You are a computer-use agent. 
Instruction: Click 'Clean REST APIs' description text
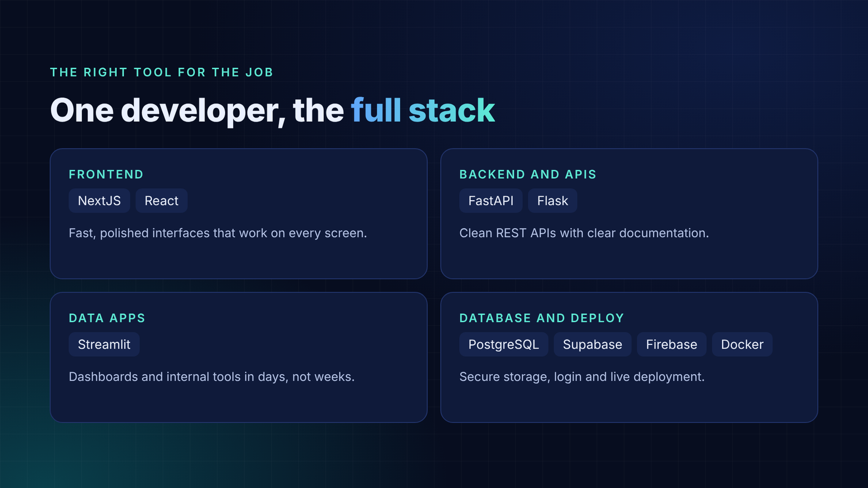pyautogui.click(x=584, y=233)
